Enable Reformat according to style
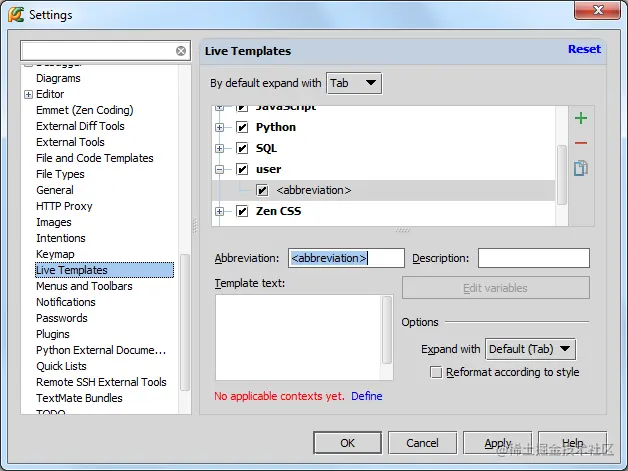Screen dimensions: 628x471 (x=436, y=372)
